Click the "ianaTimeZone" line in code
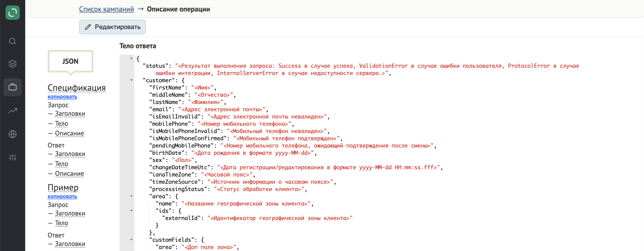 [x=202, y=175]
